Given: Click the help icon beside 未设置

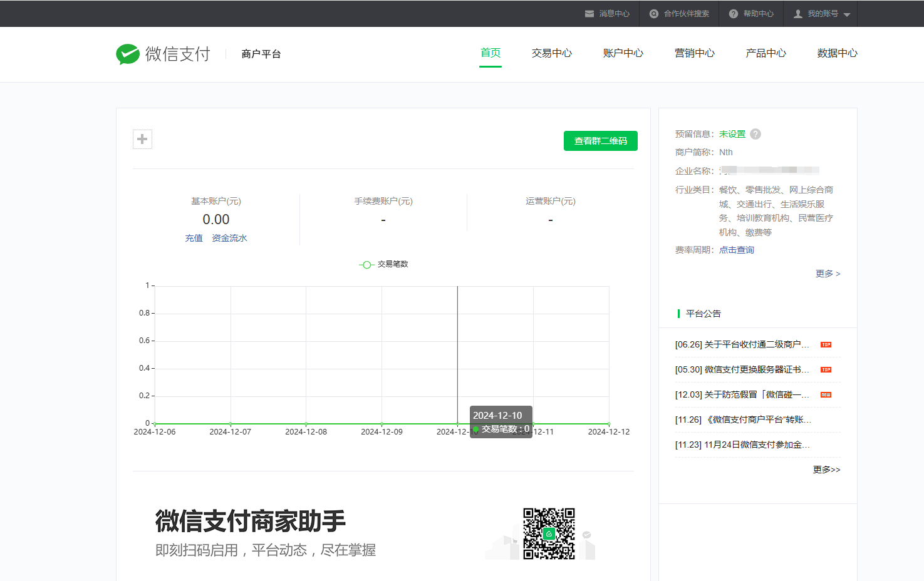Looking at the screenshot, I should (755, 134).
